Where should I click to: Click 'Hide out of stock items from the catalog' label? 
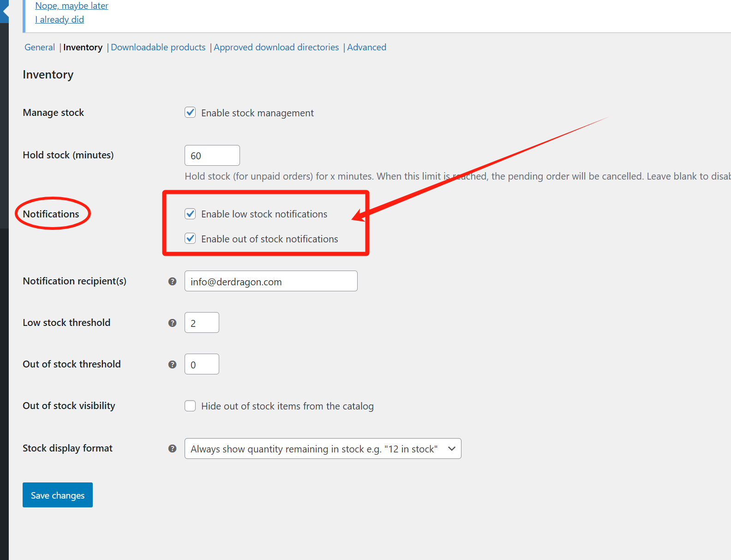pos(287,406)
